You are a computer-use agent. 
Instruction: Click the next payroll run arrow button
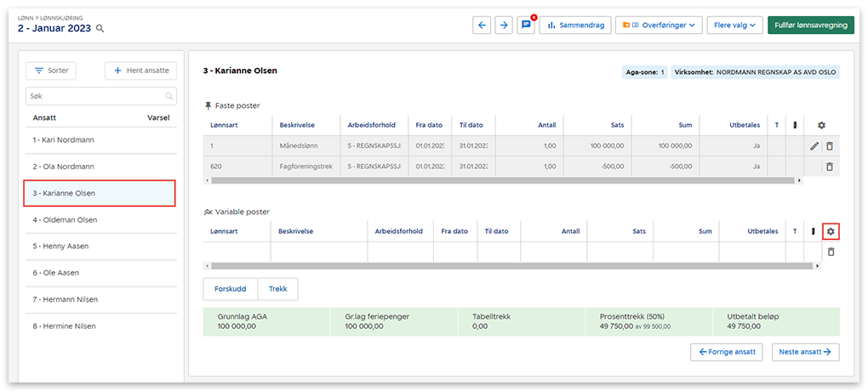tap(505, 25)
